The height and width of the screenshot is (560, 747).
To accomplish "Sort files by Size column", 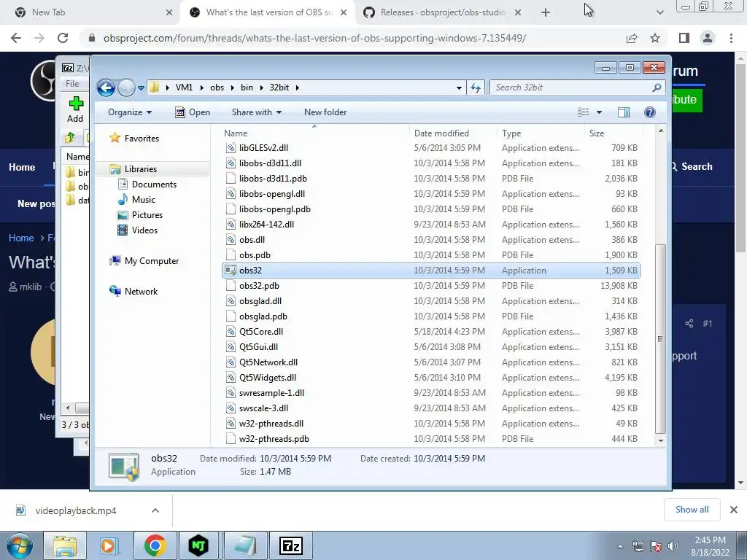I will (x=614, y=133).
